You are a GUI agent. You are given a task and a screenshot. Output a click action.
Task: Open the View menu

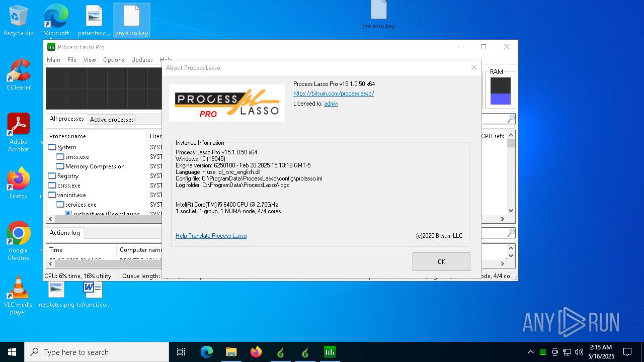[x=90, y=60]
